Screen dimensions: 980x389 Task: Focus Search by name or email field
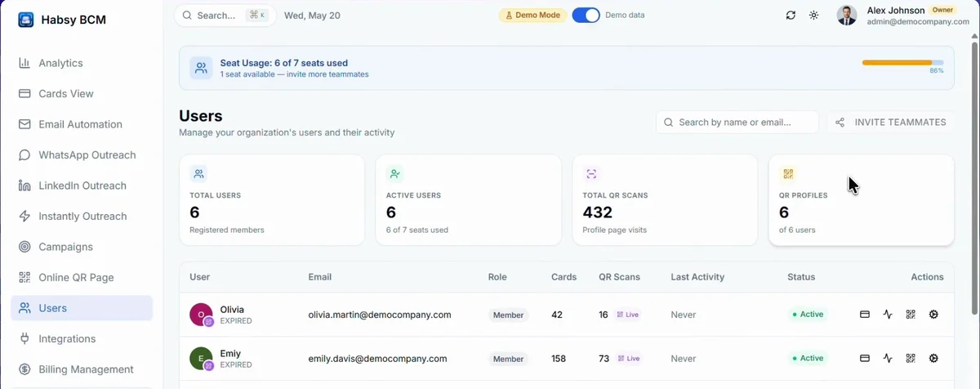737,123
